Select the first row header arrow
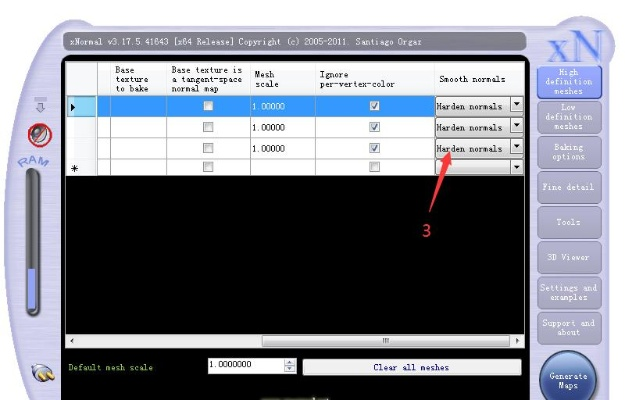Viewport: 625px width, 400px height. click(x=73, y=105)
